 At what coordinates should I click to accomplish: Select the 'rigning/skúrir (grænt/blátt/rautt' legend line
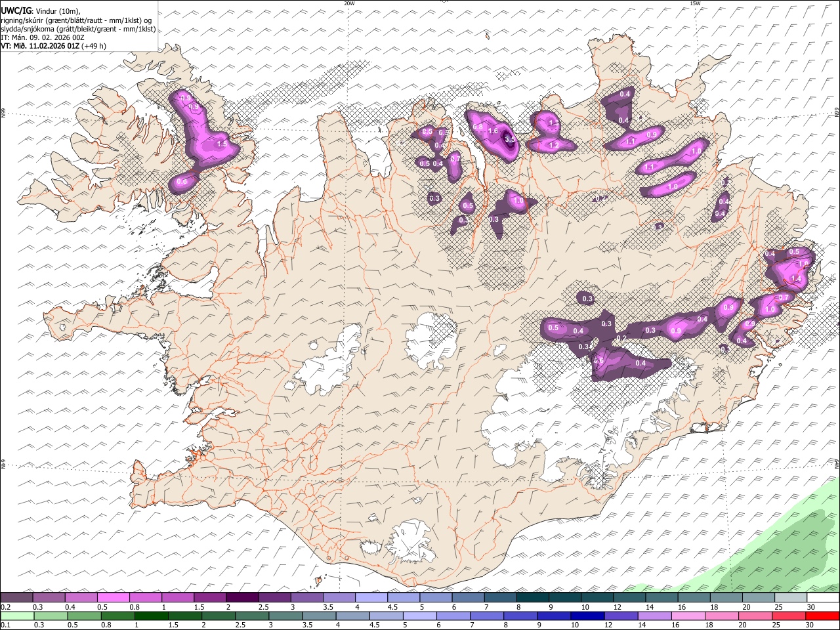pyautogui.click(x=76, y=20)
